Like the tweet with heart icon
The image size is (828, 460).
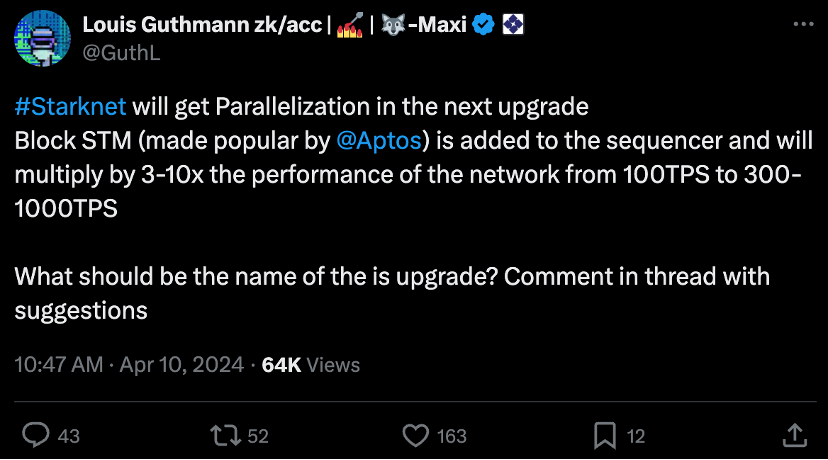pos(415,435)
